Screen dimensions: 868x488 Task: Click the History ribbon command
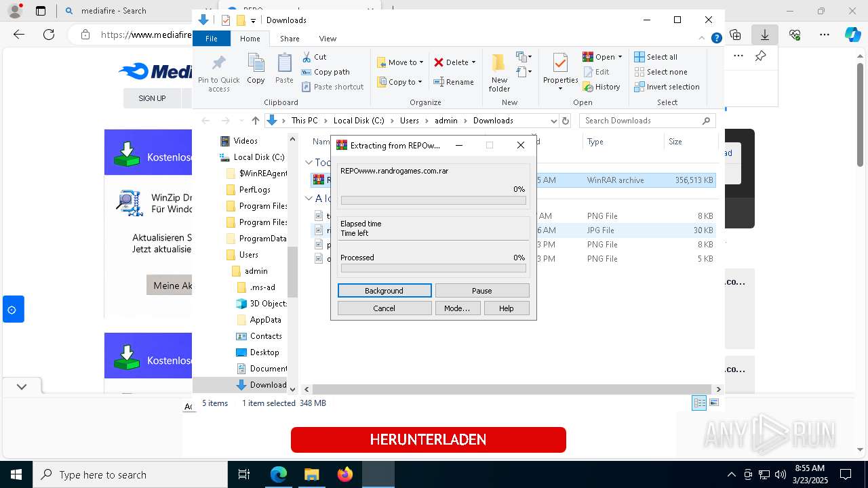click(x=601, y=87)
